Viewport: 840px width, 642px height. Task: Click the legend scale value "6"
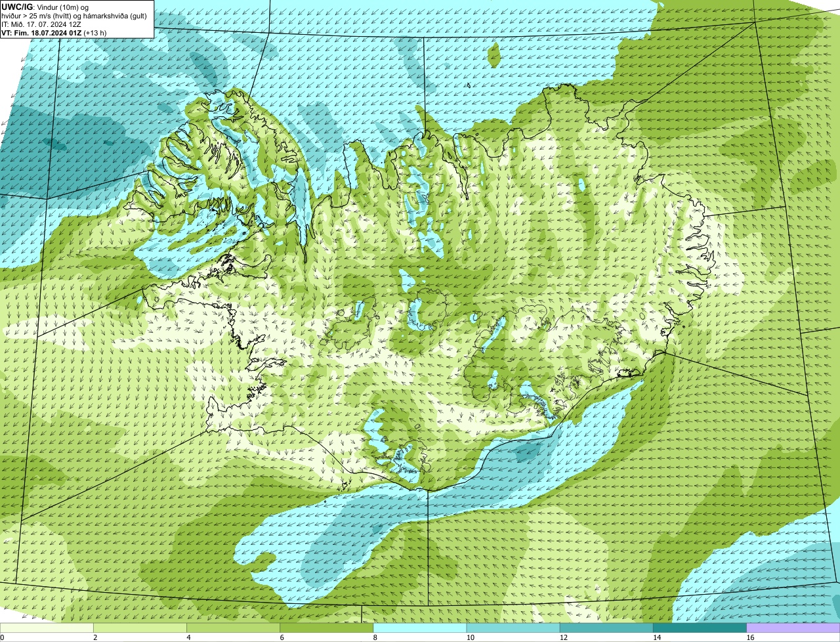(282, 637)
